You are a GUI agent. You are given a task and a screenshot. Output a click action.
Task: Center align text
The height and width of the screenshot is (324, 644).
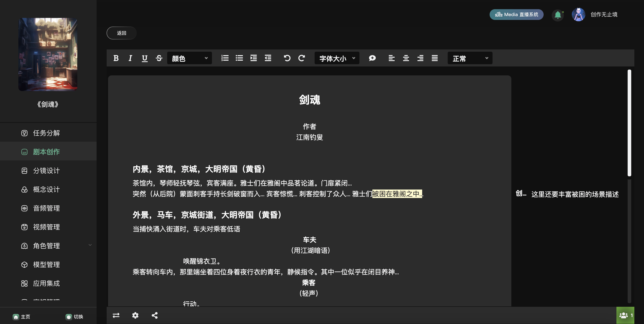click(406, 58)
